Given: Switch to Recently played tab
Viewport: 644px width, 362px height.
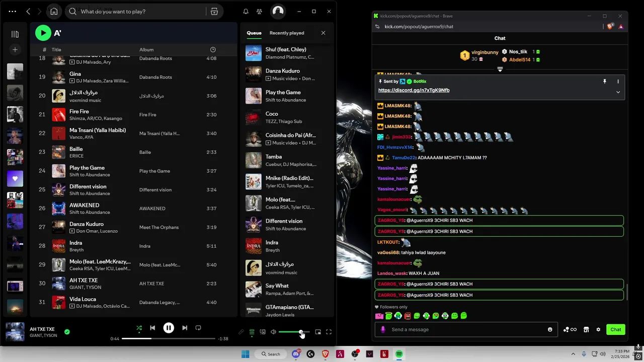Looking at the screenshot, I should click(287, 33).
